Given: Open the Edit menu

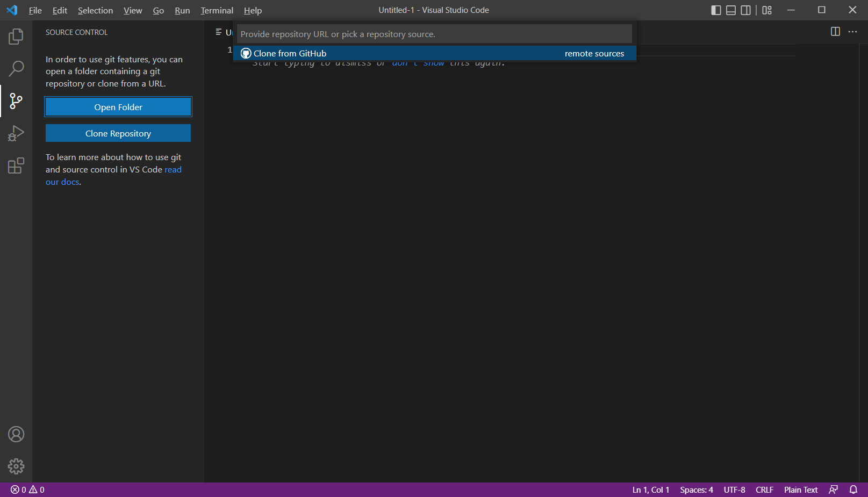Looking at the screenshot, I should (x=60, y=10).
